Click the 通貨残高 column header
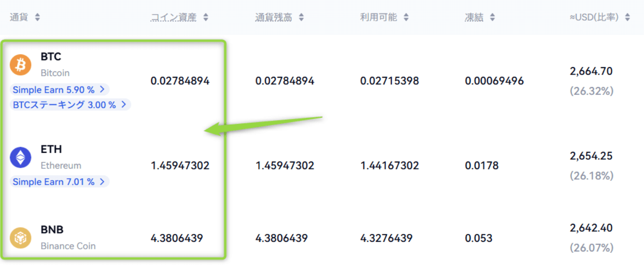Viewport: 644px width, 268px height. pos(273,17)
